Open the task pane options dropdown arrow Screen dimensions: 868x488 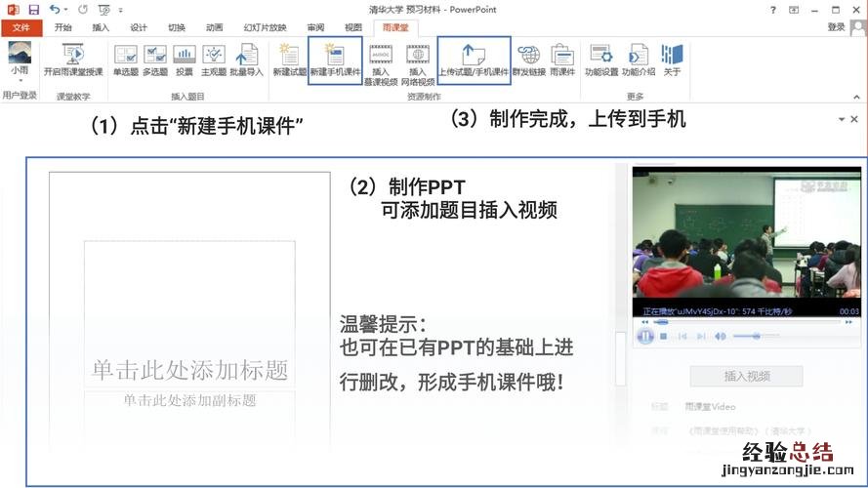pyautogui.click(x=842, y=118)
